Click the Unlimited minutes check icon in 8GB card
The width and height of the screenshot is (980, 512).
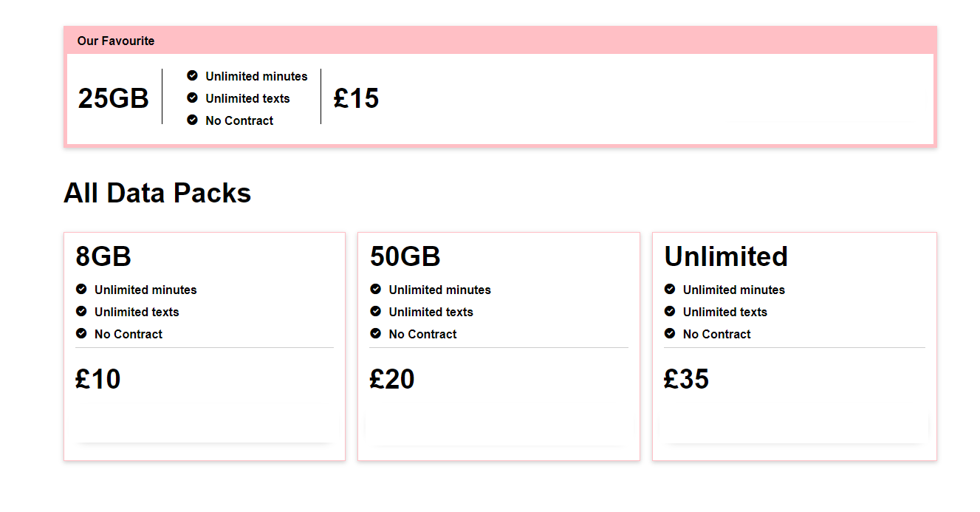81,289
